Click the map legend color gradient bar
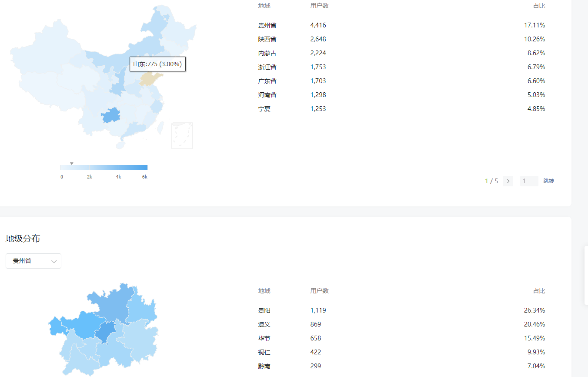Viewport: 588px width, 377px height. click(104, 168)
